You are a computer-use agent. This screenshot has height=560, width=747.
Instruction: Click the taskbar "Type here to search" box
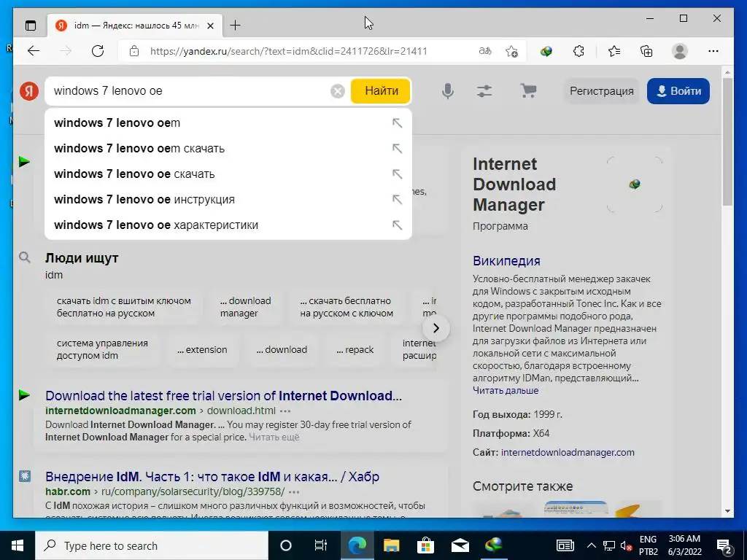pyautogui.click(x=152, y=545)
